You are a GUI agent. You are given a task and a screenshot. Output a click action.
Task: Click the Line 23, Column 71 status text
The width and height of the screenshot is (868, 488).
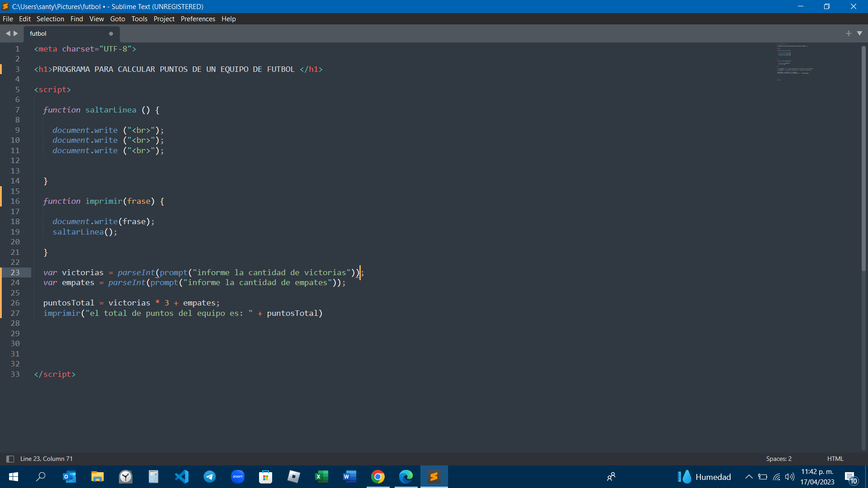point(47,459)
